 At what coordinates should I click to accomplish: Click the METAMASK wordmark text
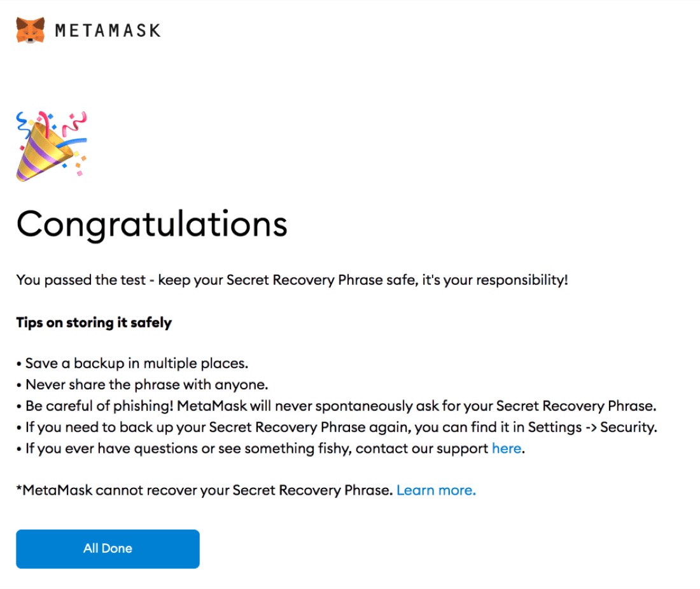(108, 31)
